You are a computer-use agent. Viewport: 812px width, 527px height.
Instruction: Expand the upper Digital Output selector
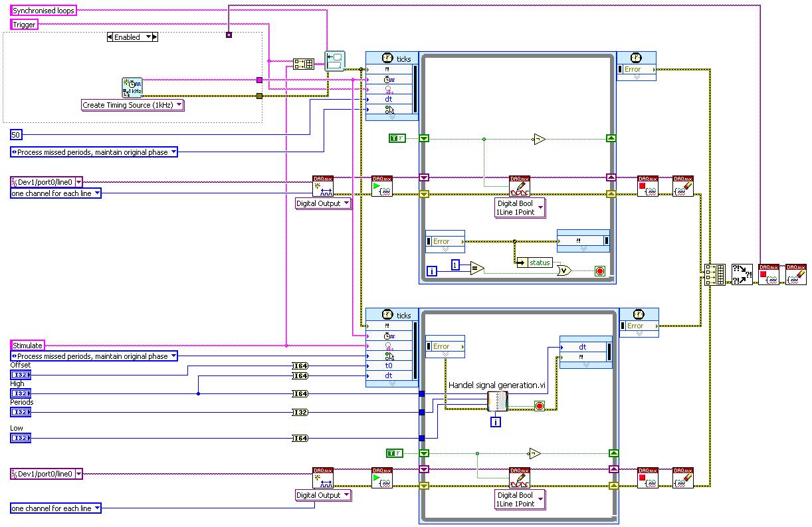[x=324, y=203]
